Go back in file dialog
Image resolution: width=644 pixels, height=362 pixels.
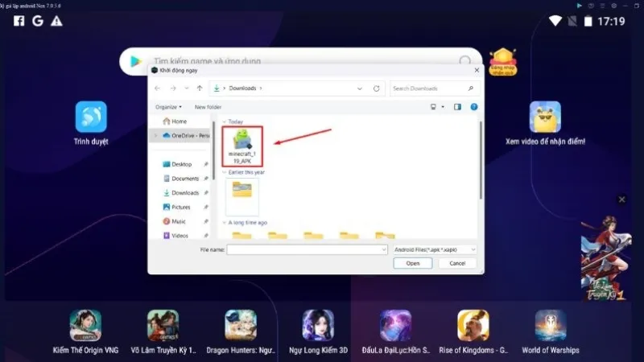pos(157,88)
